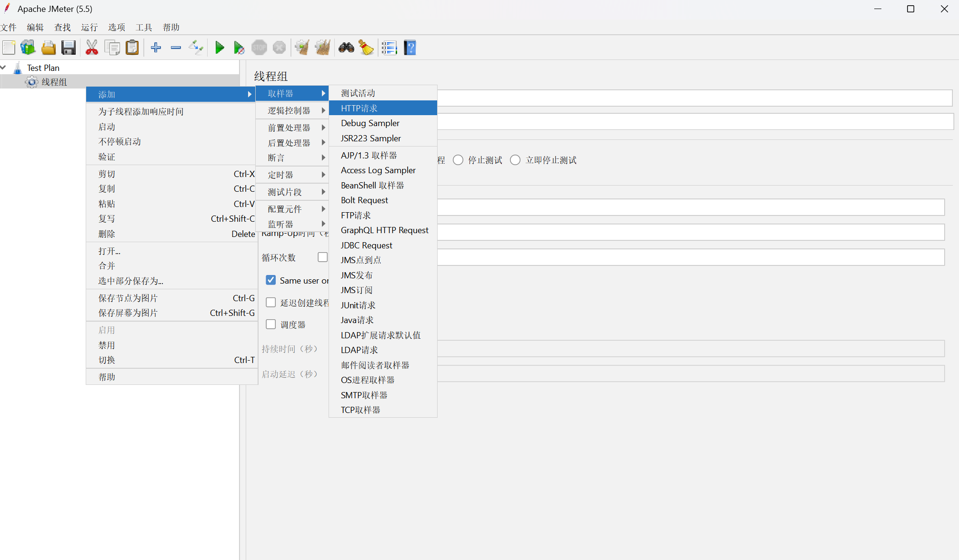Click the Open folder toolbar icon
959x560 pixels.
point(49,48)
